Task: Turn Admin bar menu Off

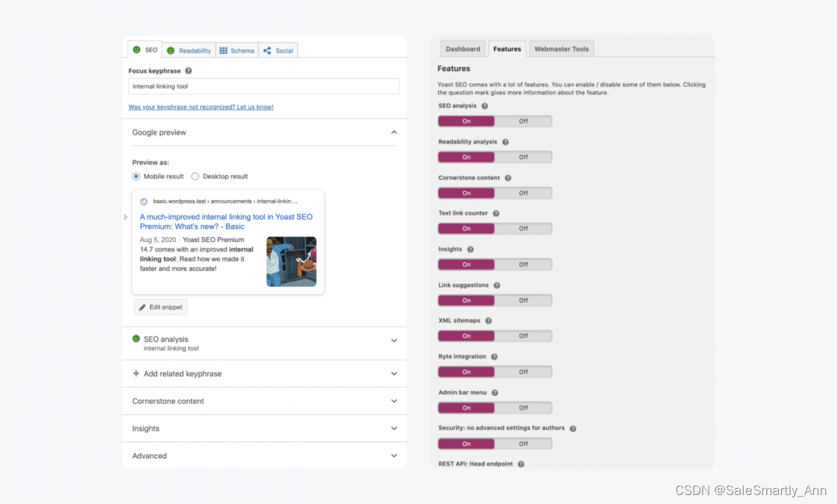Action: 523,408
